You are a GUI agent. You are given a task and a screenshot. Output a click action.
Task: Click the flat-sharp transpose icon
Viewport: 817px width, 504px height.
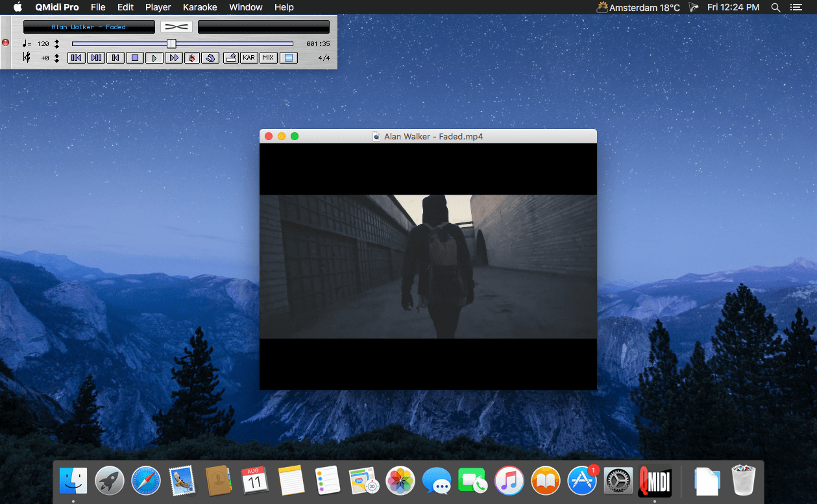click(x=27, y=58)
